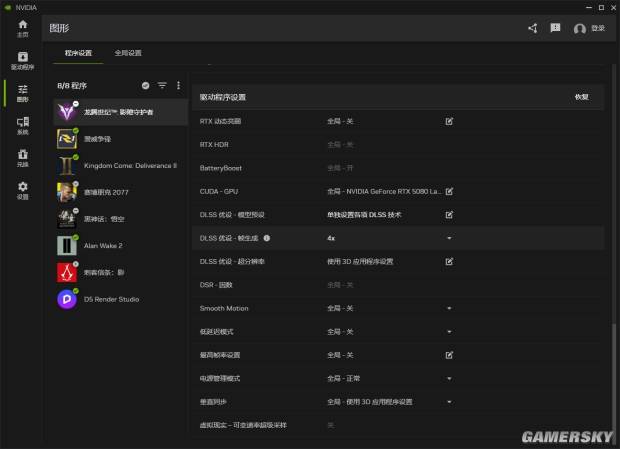Click the BatteryBoost setting row
The width and height of the screenshot is (620, 449).
397,168
